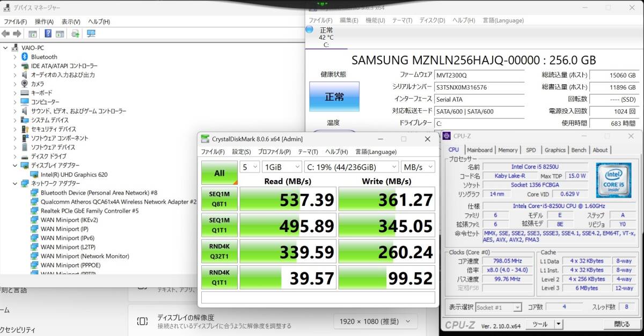Collapse the ディスプレイ アダプター category
This screenshot has height=336, width=644.
pyautogui.click(x=15, y=166)
